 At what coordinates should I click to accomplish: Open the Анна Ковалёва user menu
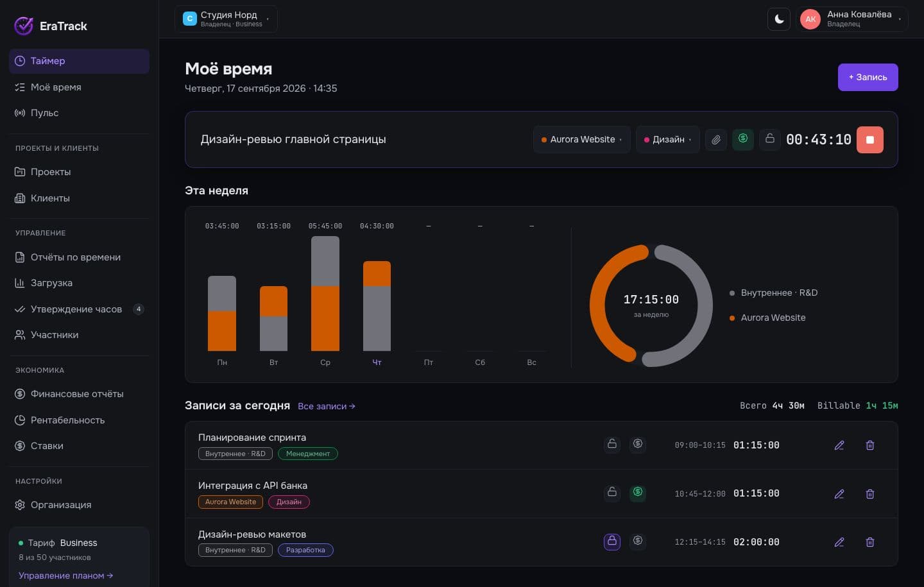pyautogui.click(x=852, y=19)
